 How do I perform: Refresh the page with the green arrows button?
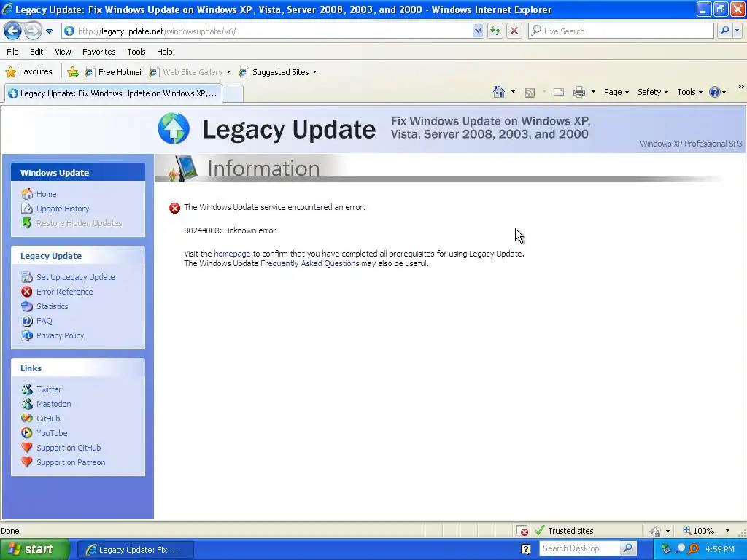pyautogui.click(x=495, y=31)
